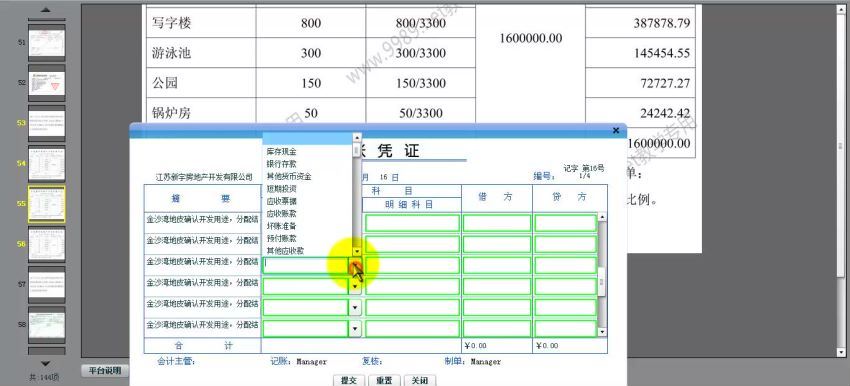Click up arrow above slide thumbnails
Screen dimensions: 850x386
pos(46,10)
